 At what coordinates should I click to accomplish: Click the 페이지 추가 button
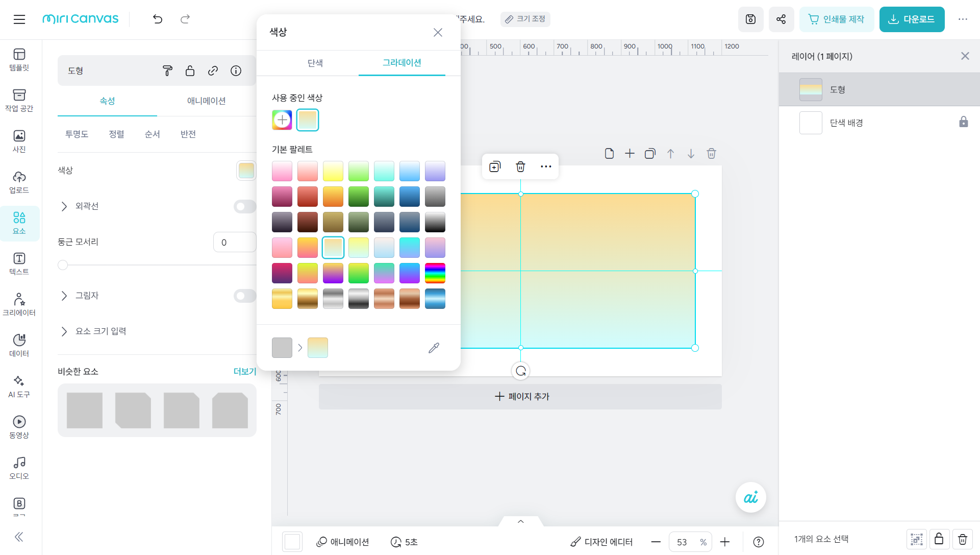(x=520, y=397)
